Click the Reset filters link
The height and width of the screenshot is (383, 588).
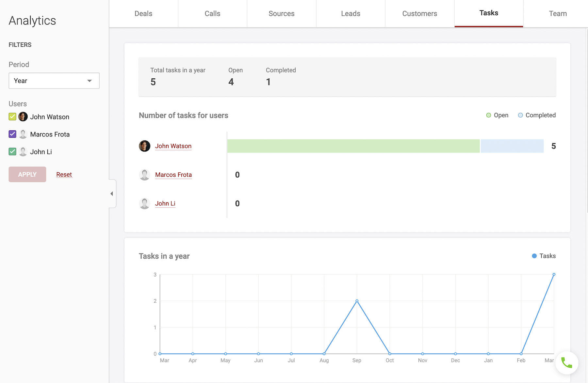(64, 175)
